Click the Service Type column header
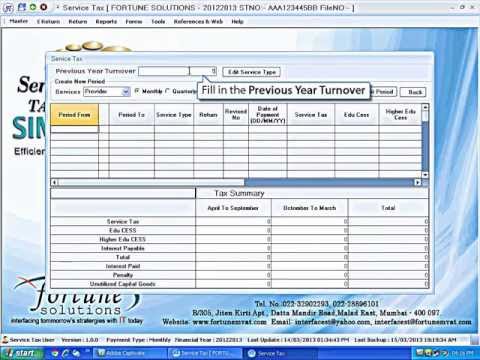The width and height of the screenshot is (480, 360). point(174,115)
